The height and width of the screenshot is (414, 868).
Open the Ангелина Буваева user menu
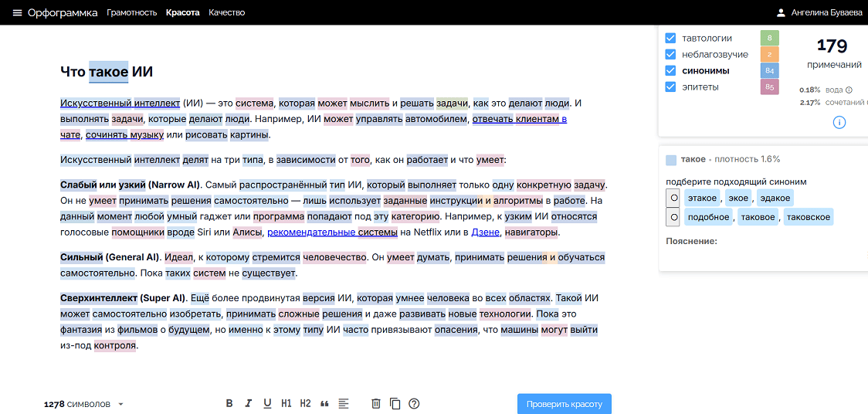point(820,13)
